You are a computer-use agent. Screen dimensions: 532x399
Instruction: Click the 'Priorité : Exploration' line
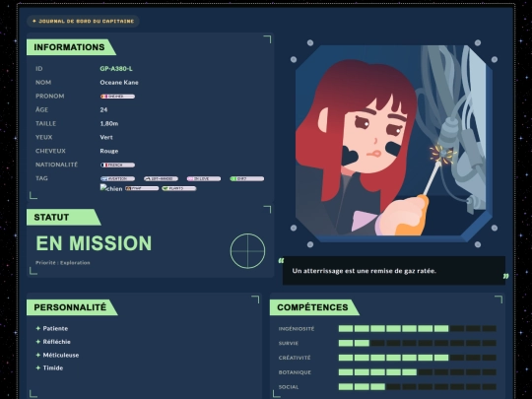[x=63, y=263]
